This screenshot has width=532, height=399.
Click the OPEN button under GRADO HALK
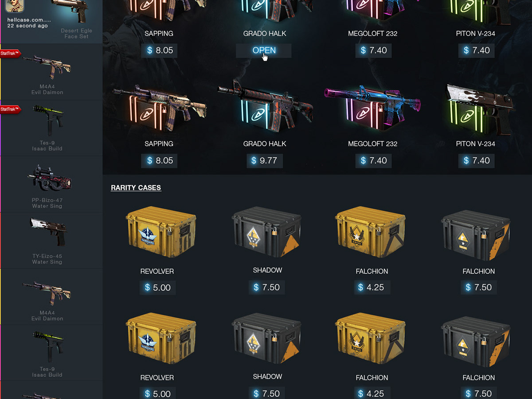point(264,51)
